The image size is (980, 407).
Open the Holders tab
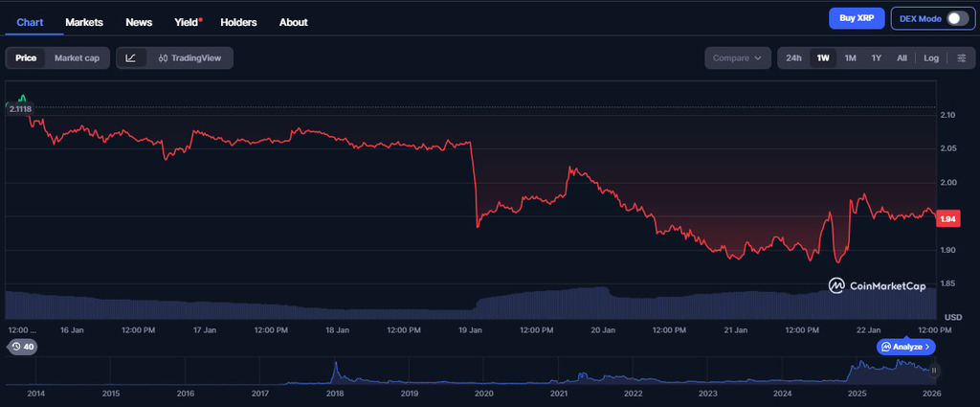pyautogui.click(x=239, y=22)
